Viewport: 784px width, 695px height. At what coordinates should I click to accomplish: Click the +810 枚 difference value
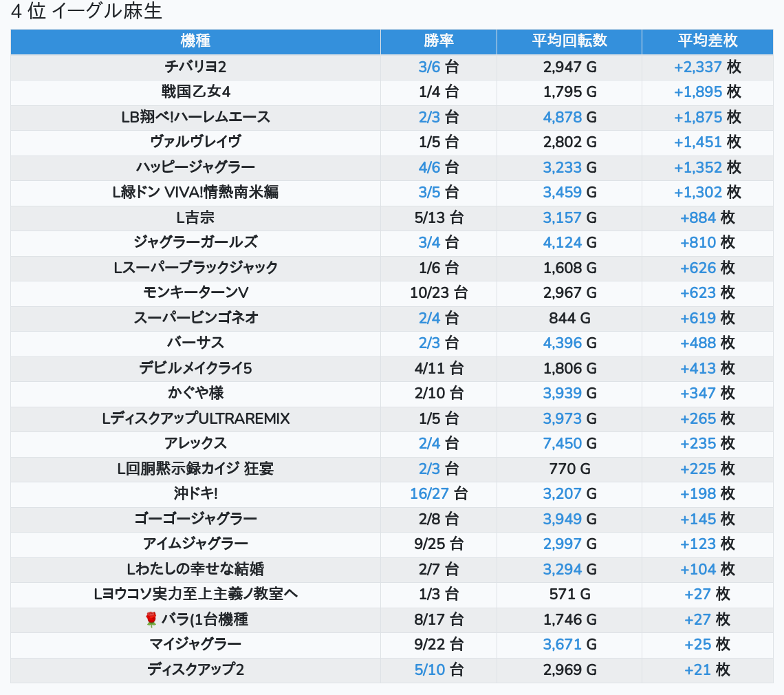tap(708, 243)
